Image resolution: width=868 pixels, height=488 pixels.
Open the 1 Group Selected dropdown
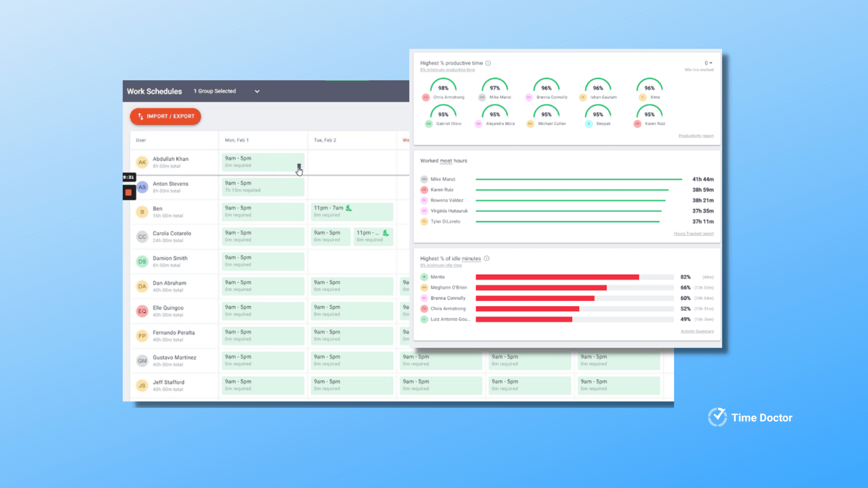pyautogui.click(x=257, y=91)
